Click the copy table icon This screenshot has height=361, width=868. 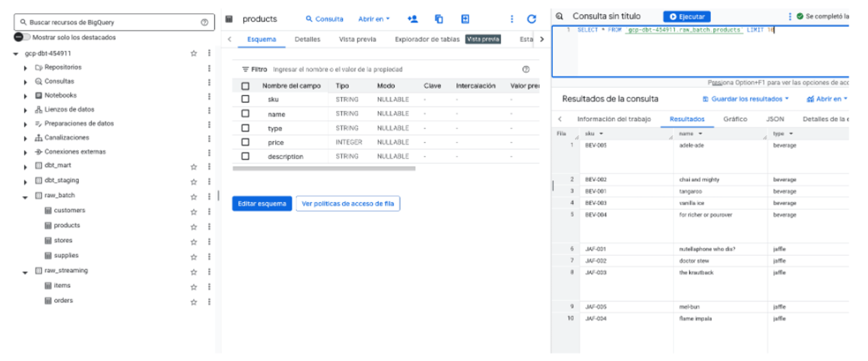439,19
